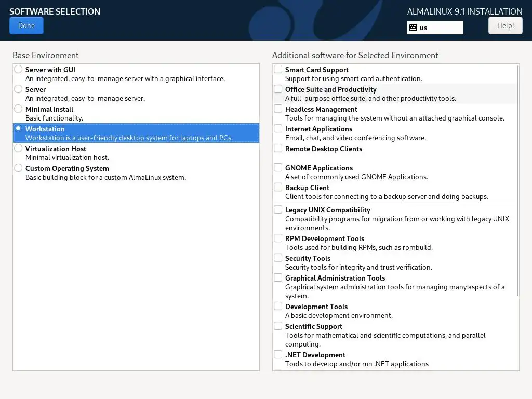The height and width of the screenshot is (399, 532).
Task: Click the keyboard layout icon
Action: [414, 28]
